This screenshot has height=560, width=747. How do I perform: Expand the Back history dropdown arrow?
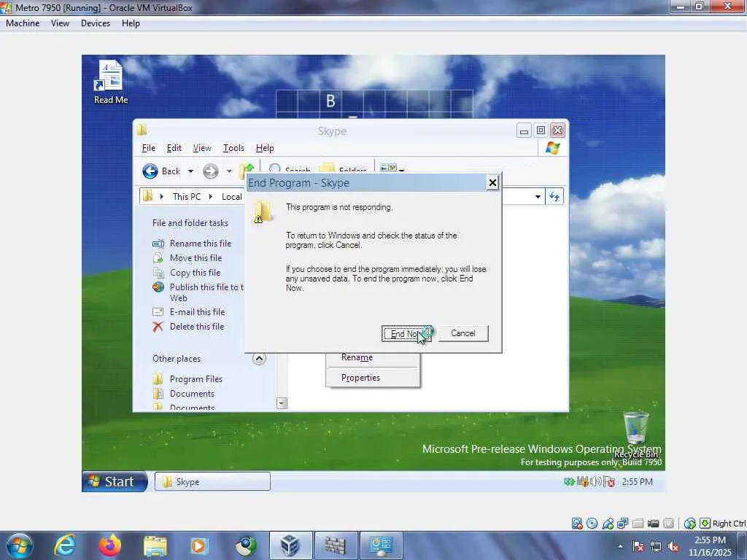pyautogui.click(x=190, y=171)
